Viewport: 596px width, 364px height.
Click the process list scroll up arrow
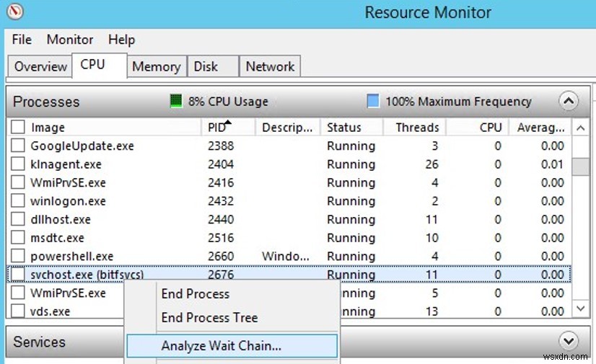click(x=580, y=128)
